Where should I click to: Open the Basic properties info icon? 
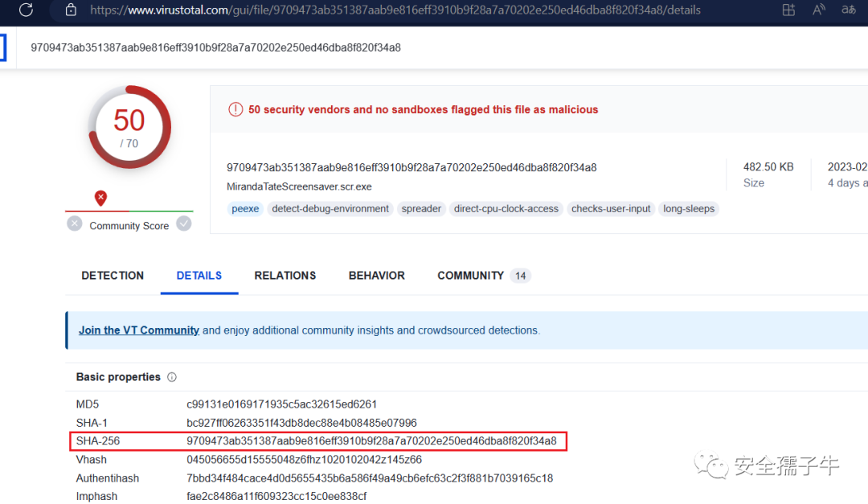pos(172,377)
